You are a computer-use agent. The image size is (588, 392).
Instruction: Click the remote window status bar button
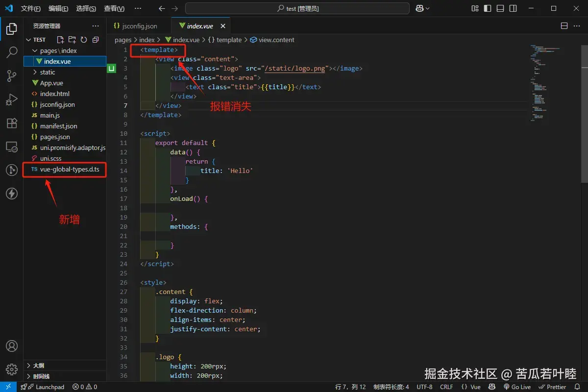pos(8,387)
